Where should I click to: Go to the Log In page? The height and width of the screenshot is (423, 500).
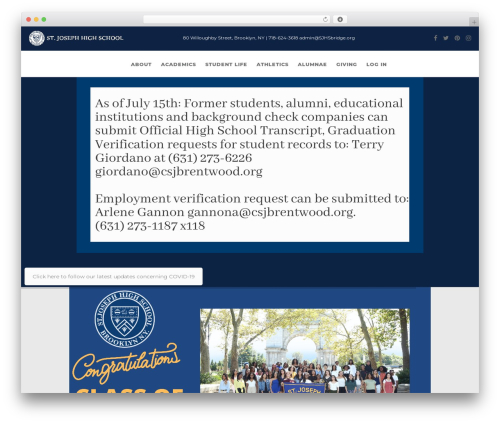coord(376,64)
